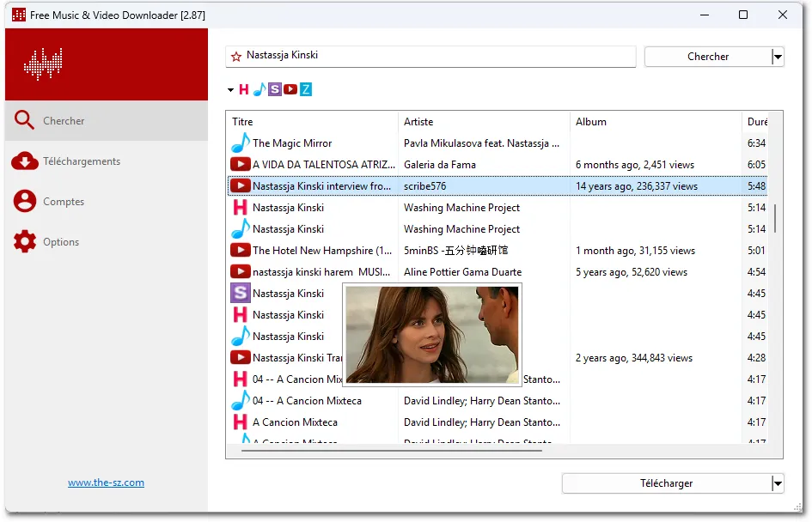Click YouTube icon of nastassja kinski harem row

[x=241, y=271]
